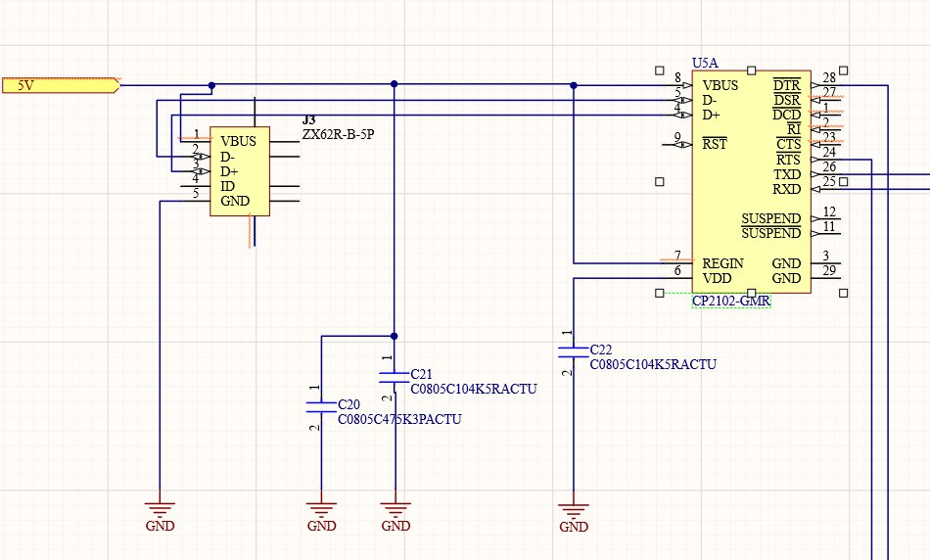
Task: Select pin 29 GND on U5A
Action: coord(829,270)
